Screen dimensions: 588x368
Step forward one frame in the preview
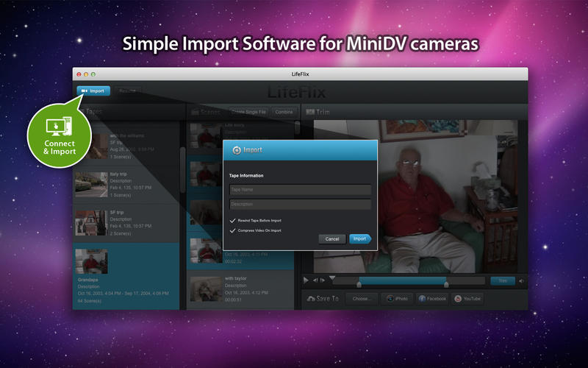pyautogui.click(x=323, y=280)
